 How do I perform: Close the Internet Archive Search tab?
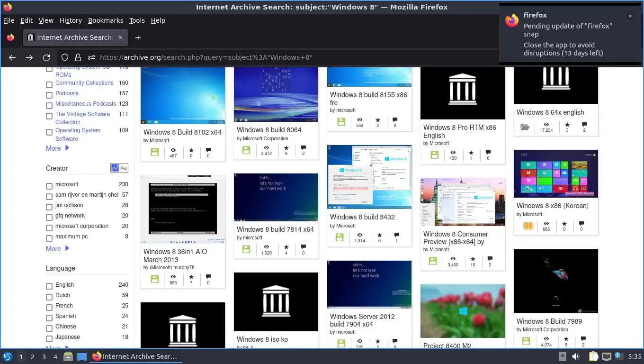[120, 37]
